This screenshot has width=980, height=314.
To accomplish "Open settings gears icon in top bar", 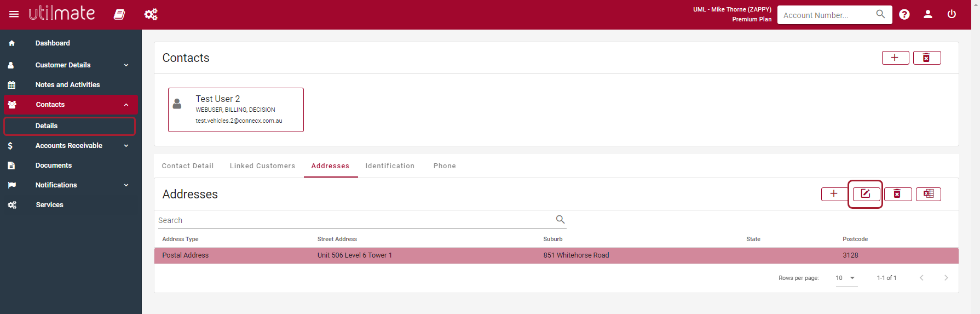I will click(x=151, y=14).
